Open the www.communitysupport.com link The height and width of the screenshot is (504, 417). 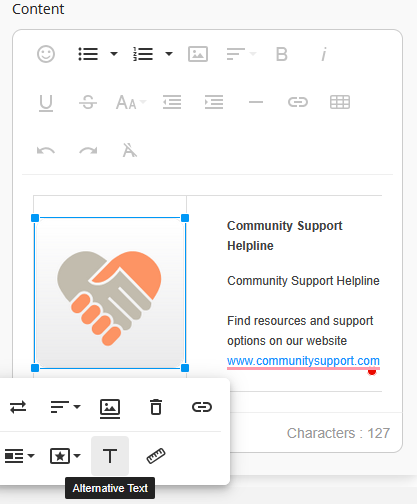(303, 361)
